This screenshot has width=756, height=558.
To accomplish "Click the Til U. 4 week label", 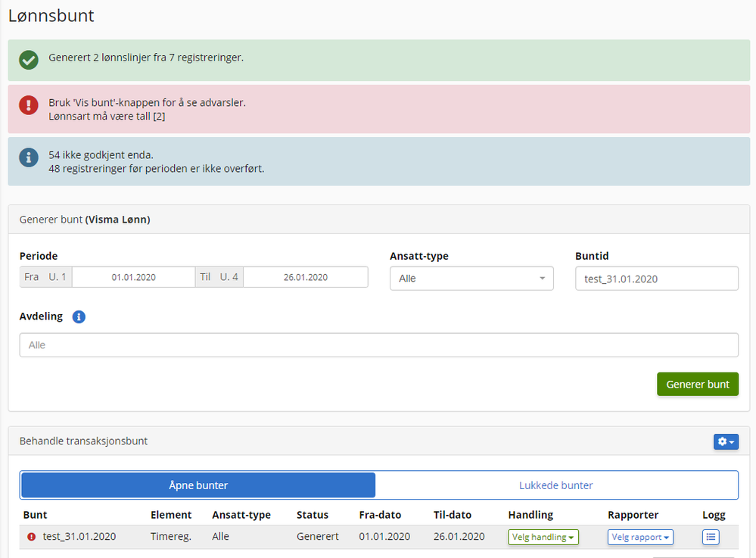I will [219, 277].
